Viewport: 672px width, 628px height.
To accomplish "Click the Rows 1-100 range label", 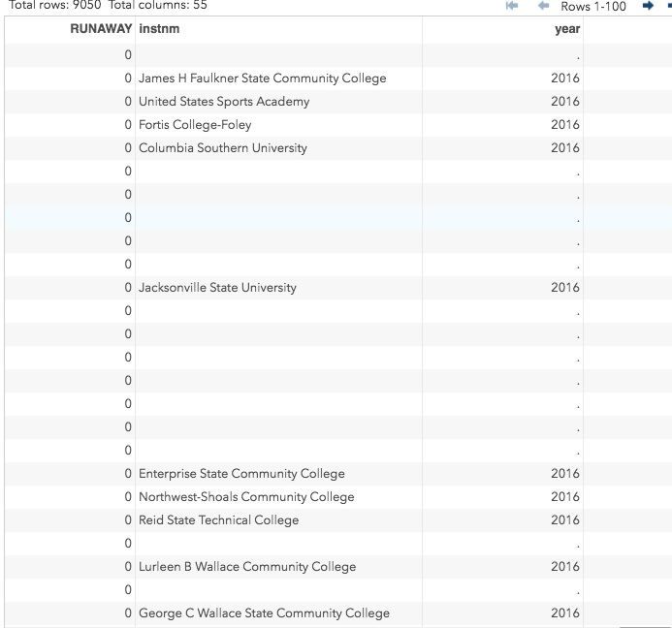I will (x=592, y=6).
